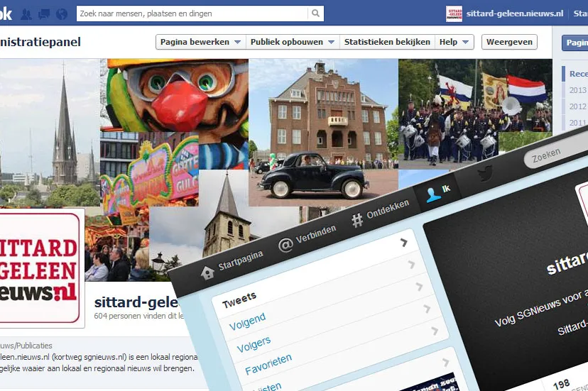The image size is (588, 391).
Task: Open Facebook friend requests icon
Action: [26, 14]
